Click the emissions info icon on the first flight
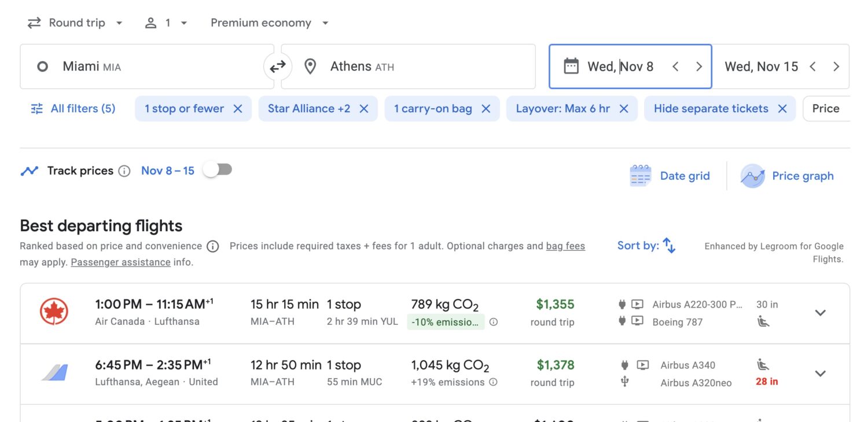This screenshot has height=422, width=868. click(x=494, y=322)
